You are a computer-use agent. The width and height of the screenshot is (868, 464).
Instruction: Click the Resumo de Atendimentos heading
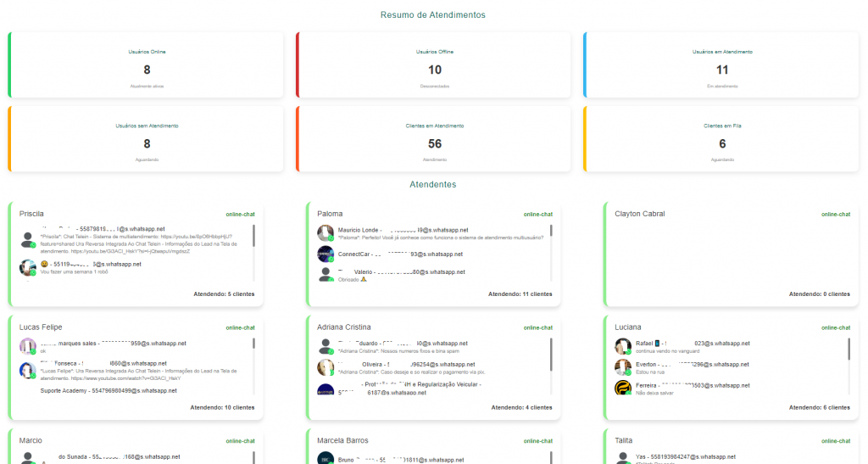(433, 15)
